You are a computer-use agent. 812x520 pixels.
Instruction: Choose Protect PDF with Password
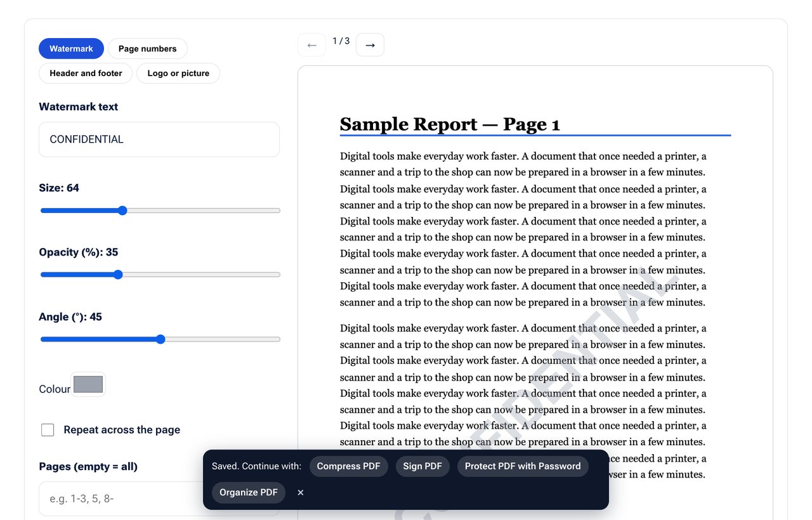523,466
